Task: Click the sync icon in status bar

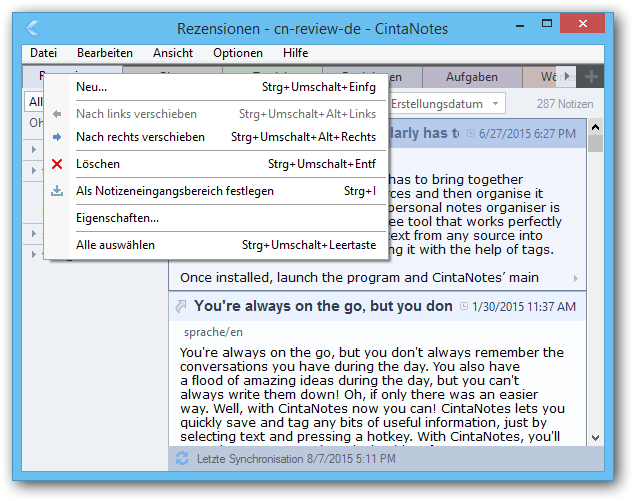Action: pos(182,458)
